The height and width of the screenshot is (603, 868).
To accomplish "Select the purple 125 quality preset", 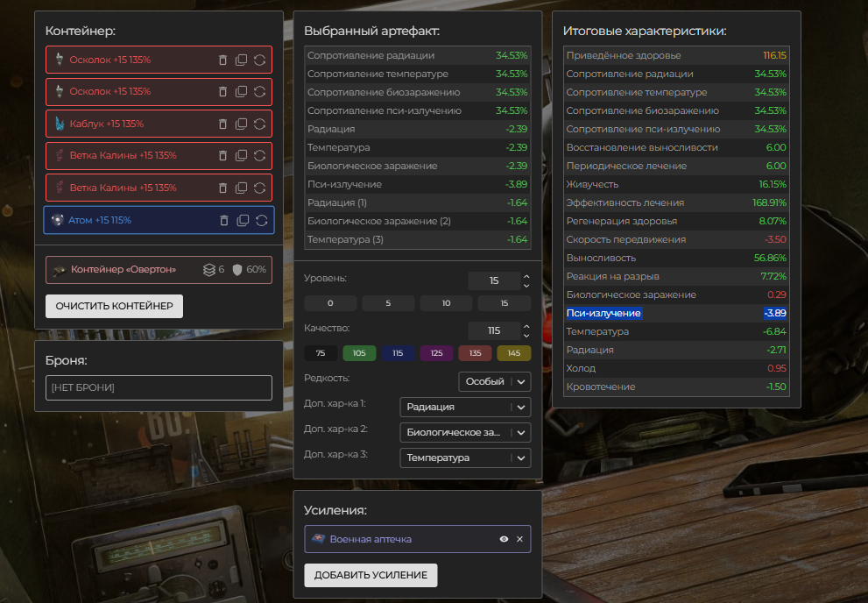I will tap(437, 352).
